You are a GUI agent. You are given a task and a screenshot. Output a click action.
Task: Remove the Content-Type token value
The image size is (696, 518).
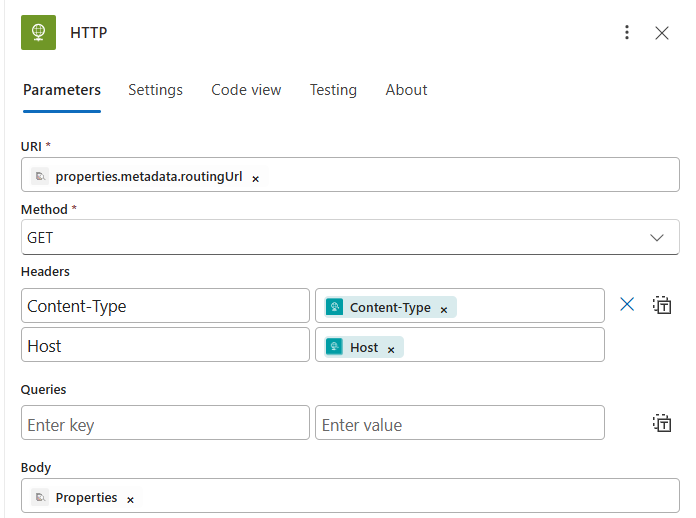point(444,309)
